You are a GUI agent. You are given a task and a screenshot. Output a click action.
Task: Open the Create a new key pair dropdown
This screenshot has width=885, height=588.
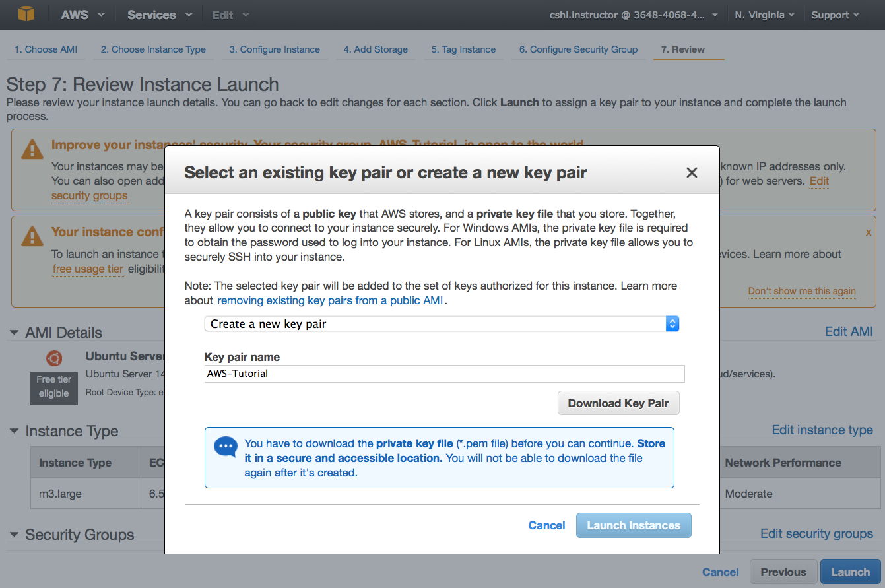(x=442, y=324)
